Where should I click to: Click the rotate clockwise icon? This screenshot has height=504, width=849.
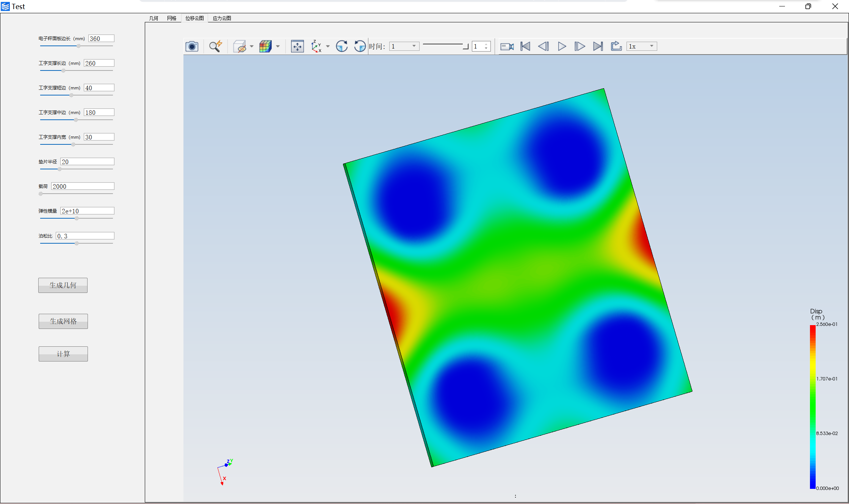pyautogui.click(x=342, y=46)
